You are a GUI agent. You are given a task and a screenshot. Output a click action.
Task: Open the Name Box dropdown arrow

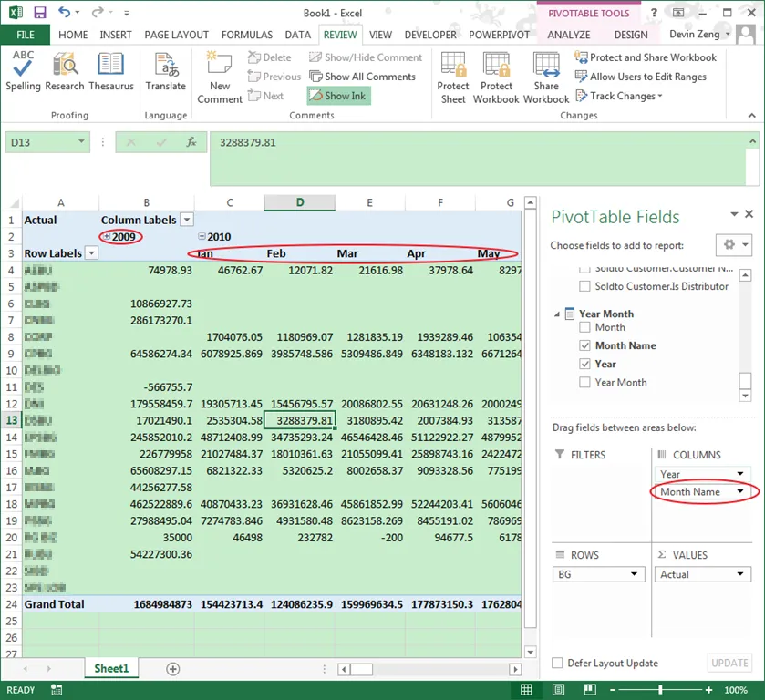[81, 142]
